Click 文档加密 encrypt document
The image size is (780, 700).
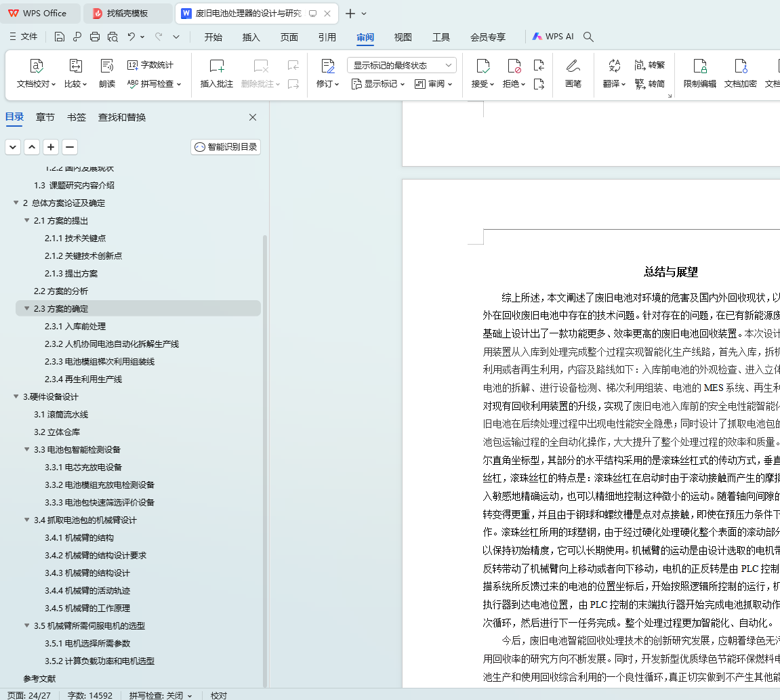741,73
